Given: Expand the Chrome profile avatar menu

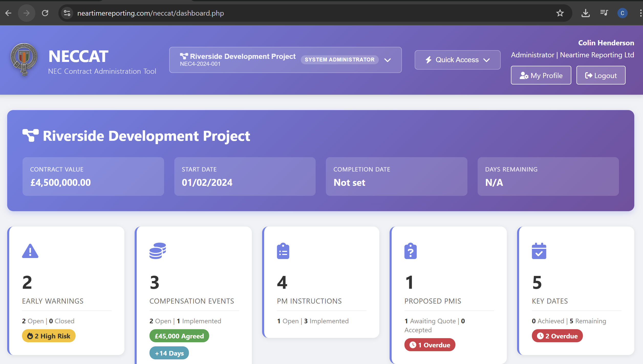Looking at the screenshot, I should [623, 13].
